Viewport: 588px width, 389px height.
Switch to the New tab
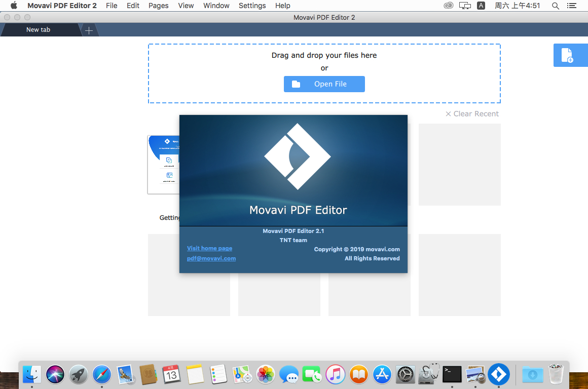click(x=39, y=30)
